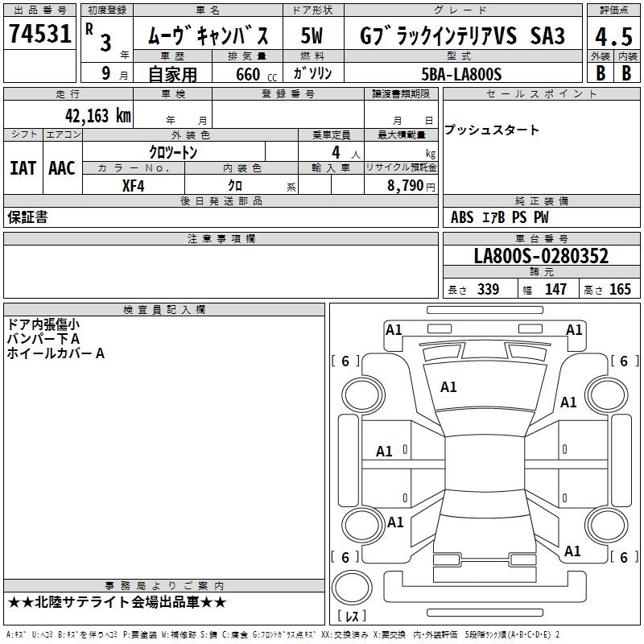Select the exterior color クロツートン

point(173,152)
